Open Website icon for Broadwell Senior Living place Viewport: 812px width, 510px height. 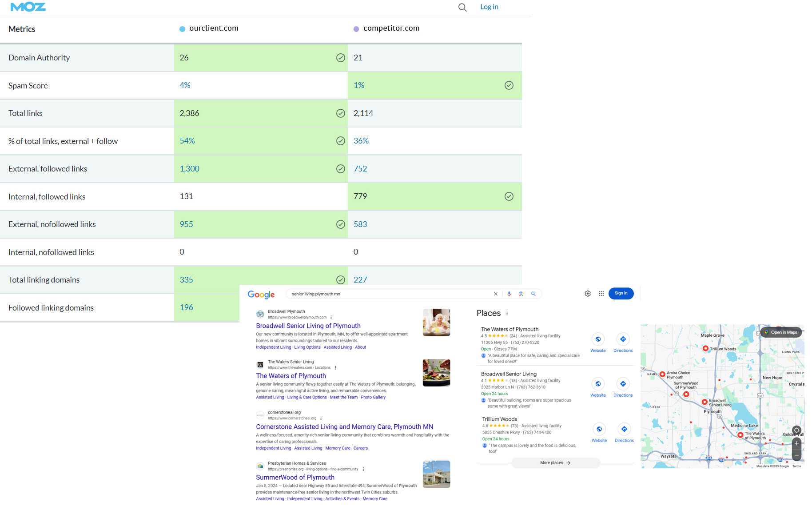(598, 384)
